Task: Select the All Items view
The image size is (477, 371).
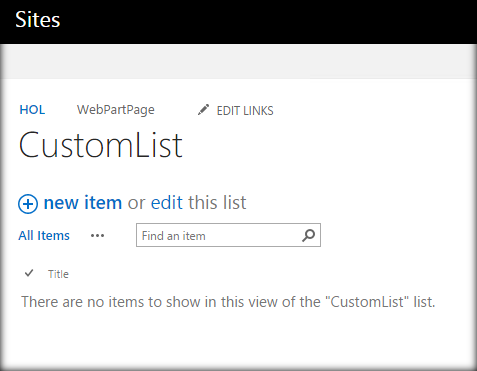Action: click(44, 236)
